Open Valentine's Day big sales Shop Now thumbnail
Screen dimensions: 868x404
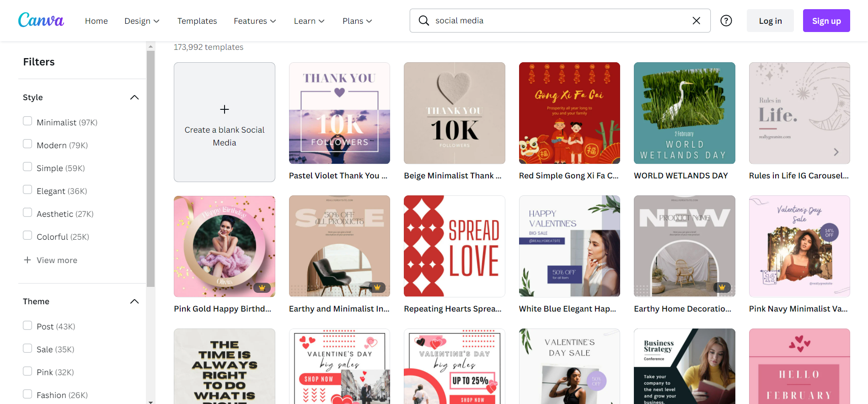coord(339,366)
